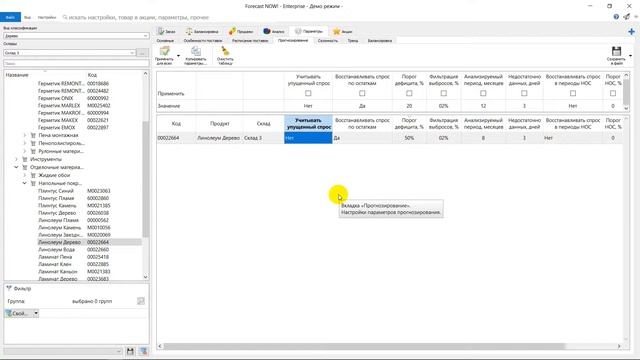Click the cart icon of 'Отделочные материалы'
Image resolution: width=640 pixels, height=360 pixels.
[x=25, y=167]
